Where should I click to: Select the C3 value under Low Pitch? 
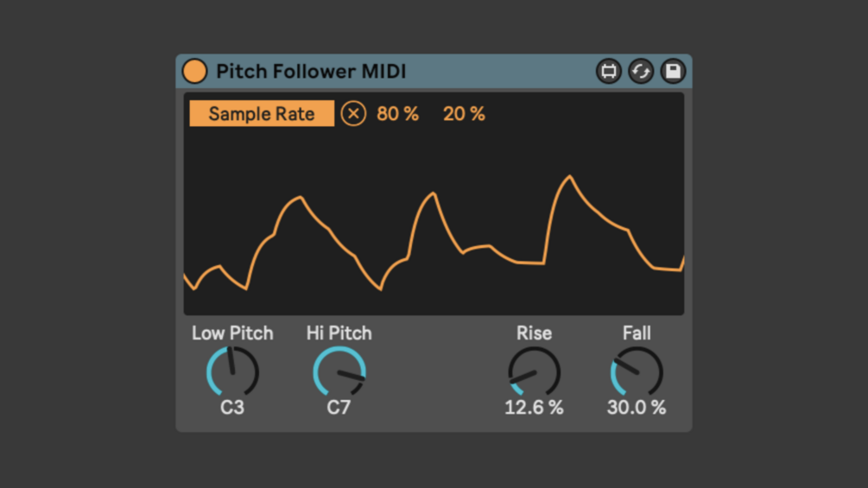(x=232, y=408)
